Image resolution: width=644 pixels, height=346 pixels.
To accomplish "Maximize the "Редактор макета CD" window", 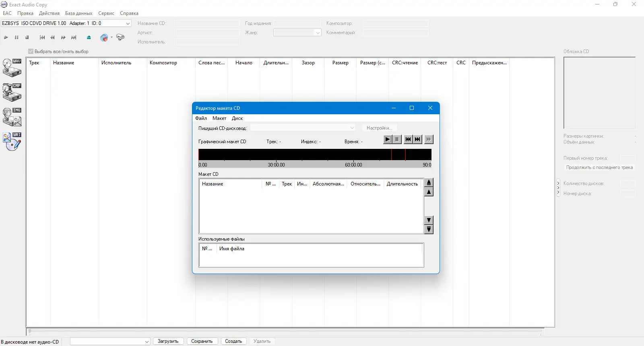I will pyautogui.click(x=412, y=108).
